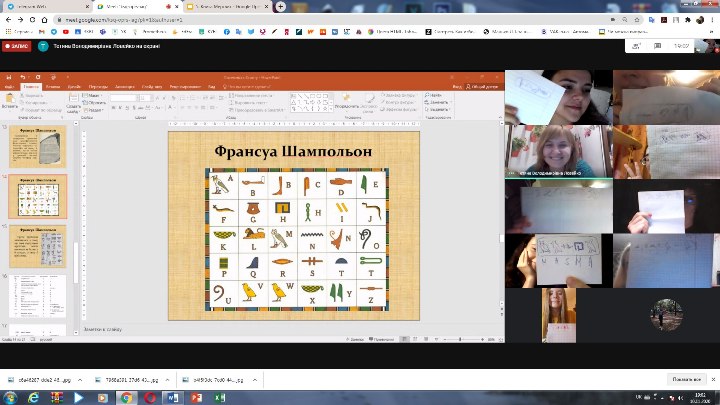720x405 pixels.
Task: Open PowerPoint from the Windows taskbar
Action: click(x=196, y=397)
